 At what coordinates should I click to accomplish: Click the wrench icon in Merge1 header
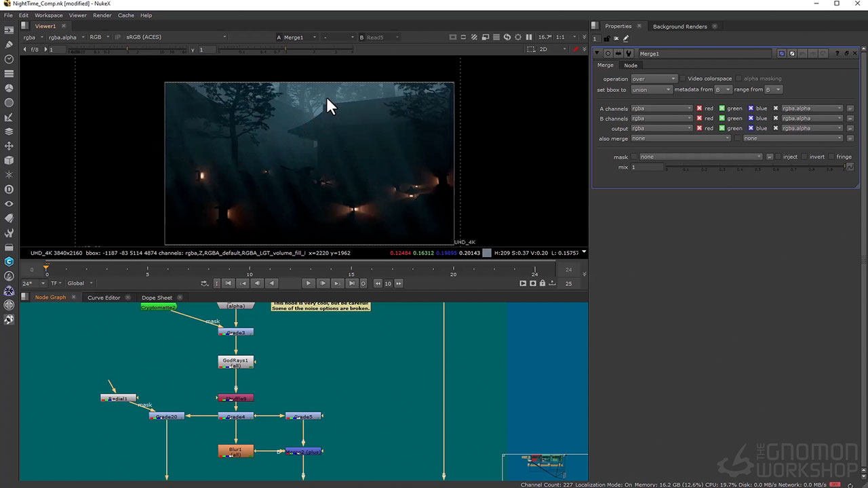coord(629,54)
